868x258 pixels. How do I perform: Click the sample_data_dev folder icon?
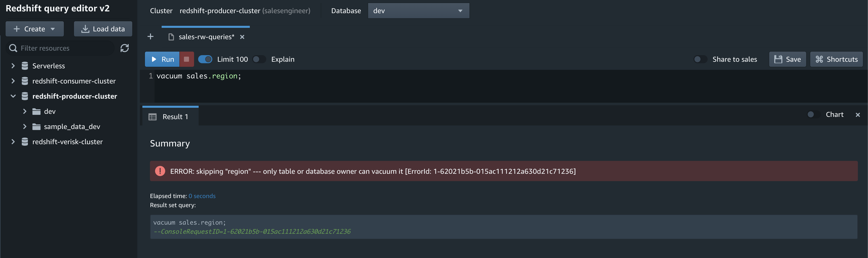click(36, 126)
